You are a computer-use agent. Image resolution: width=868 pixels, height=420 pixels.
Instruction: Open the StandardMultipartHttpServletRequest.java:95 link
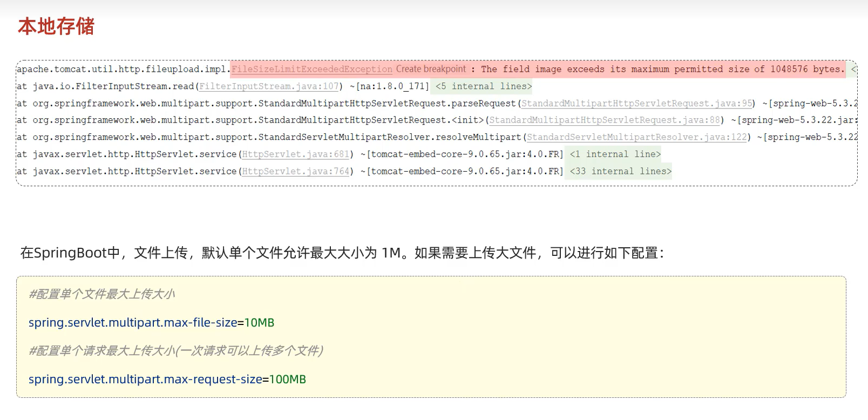pos(637,103)
